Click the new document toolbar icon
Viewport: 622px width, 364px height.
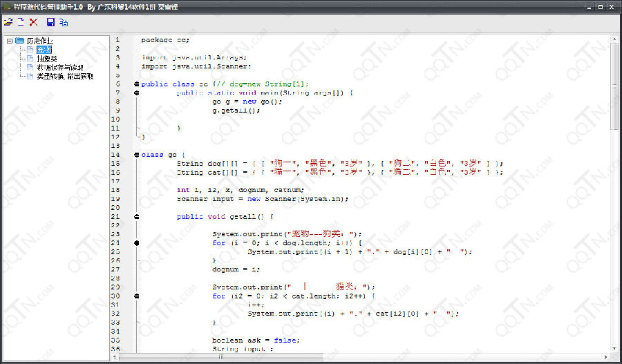[21, 22]
